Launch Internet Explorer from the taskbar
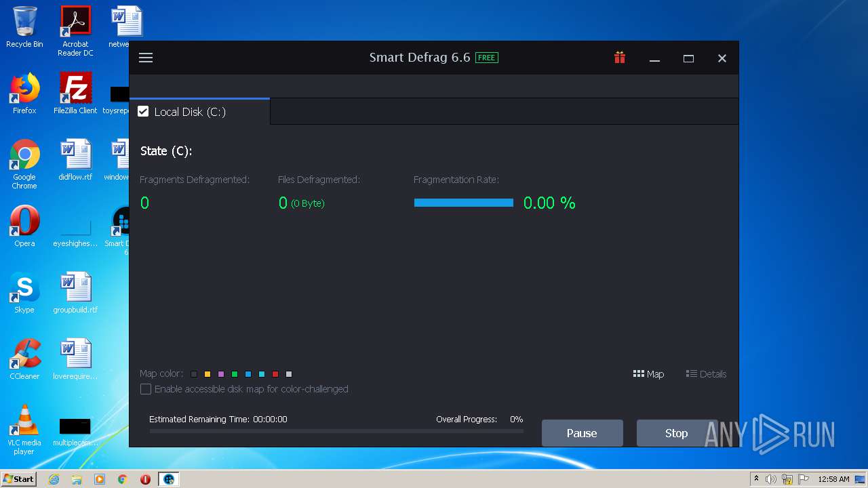868x488 pixels. 54,479
